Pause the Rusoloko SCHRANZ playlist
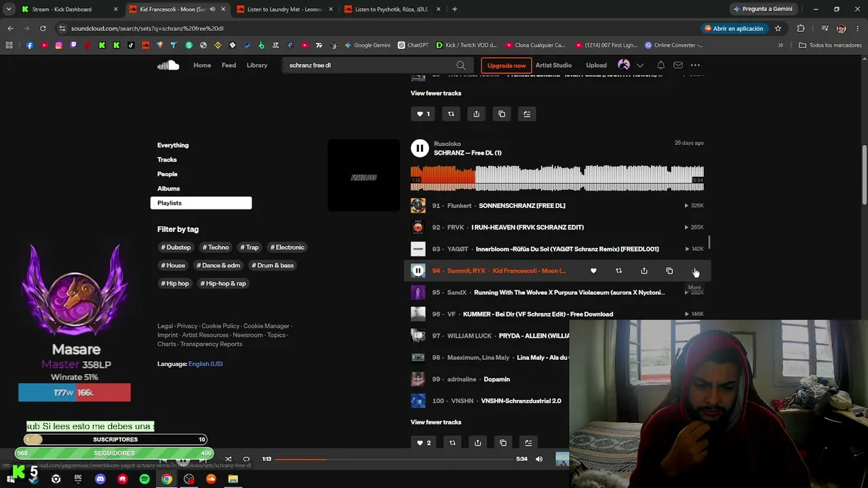 coord(420,148)
